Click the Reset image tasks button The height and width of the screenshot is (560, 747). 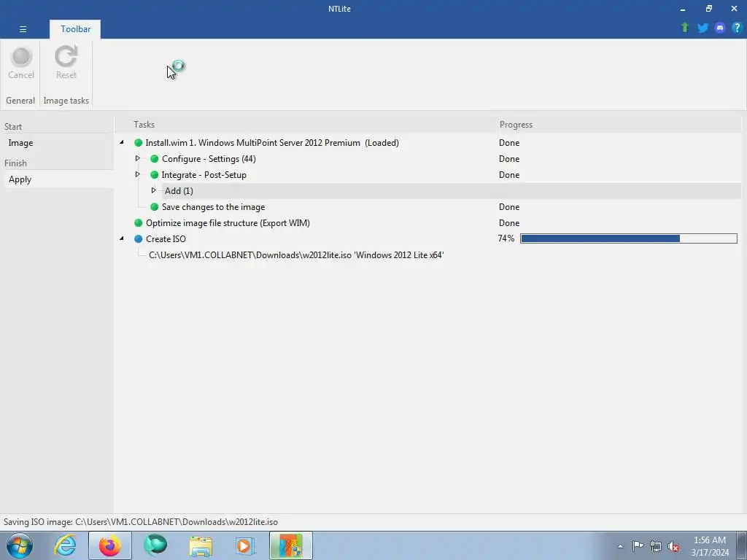[x=66, y=63]
